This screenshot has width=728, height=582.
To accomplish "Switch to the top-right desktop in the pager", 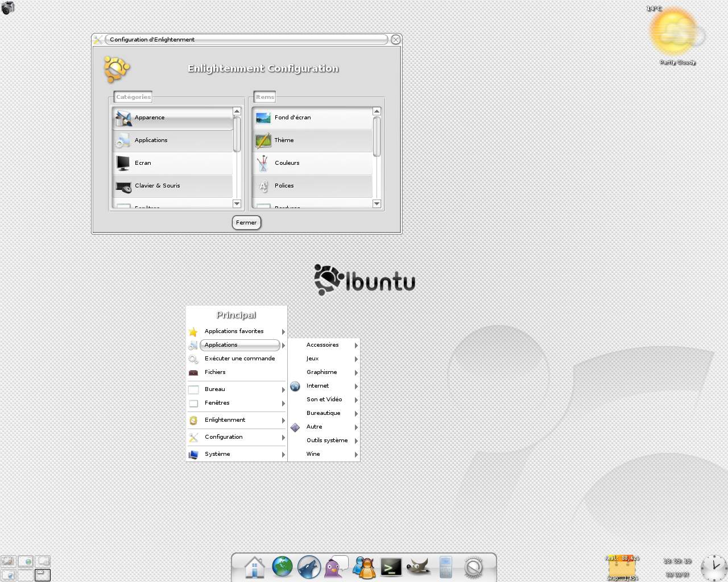I will 43,562.
